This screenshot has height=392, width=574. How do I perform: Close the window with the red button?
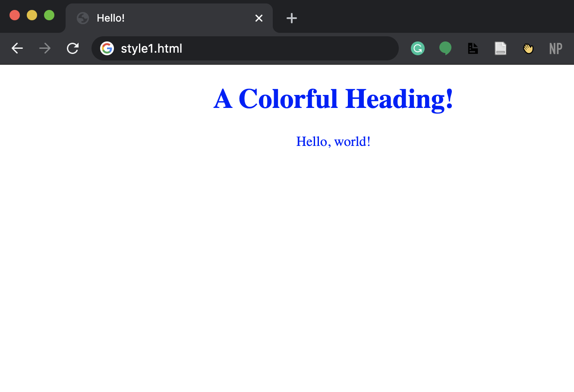(15, 15)
